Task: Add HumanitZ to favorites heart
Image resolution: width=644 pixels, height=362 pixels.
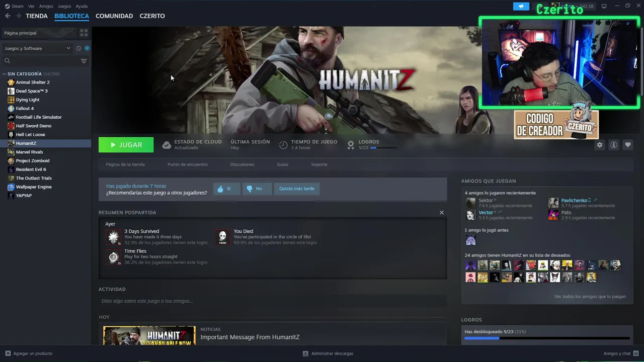Action: (x=627, y=145)
